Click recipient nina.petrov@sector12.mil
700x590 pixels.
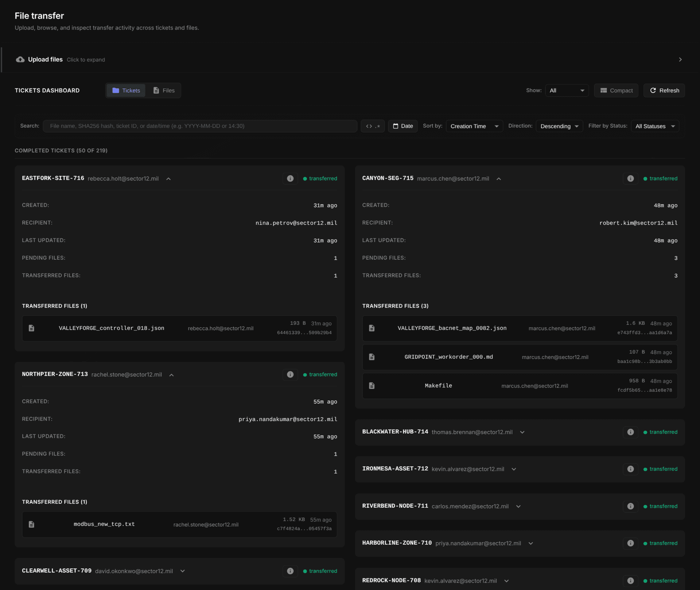click(x=296, y=223)
